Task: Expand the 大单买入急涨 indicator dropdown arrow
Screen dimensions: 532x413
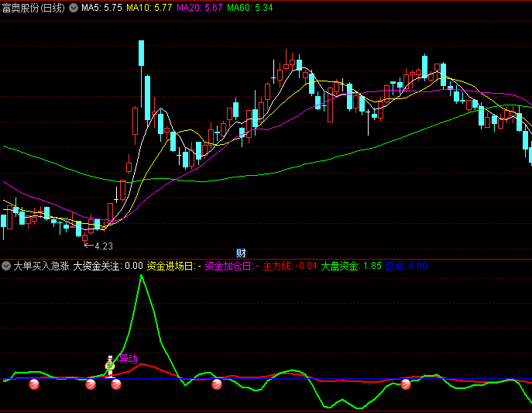Action: (7, 266)
